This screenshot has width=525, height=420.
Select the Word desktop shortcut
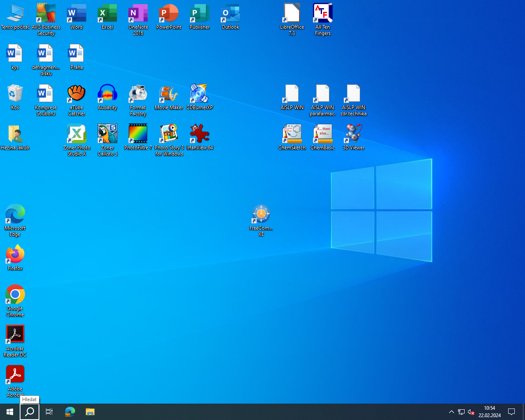(77, 17)
